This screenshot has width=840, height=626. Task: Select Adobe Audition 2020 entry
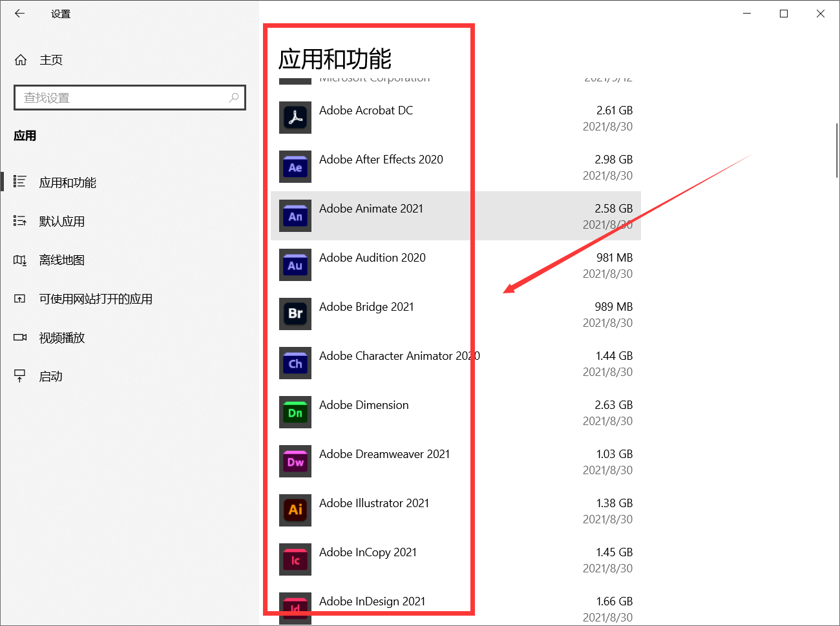pyautogui.click(x=456, y=265)
